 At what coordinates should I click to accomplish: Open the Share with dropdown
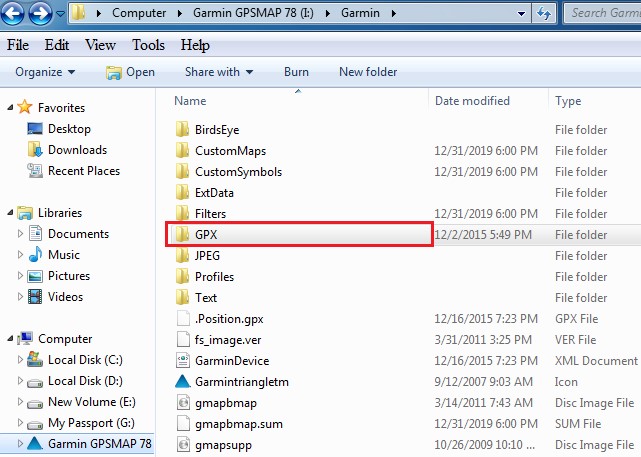click(219, 72)
